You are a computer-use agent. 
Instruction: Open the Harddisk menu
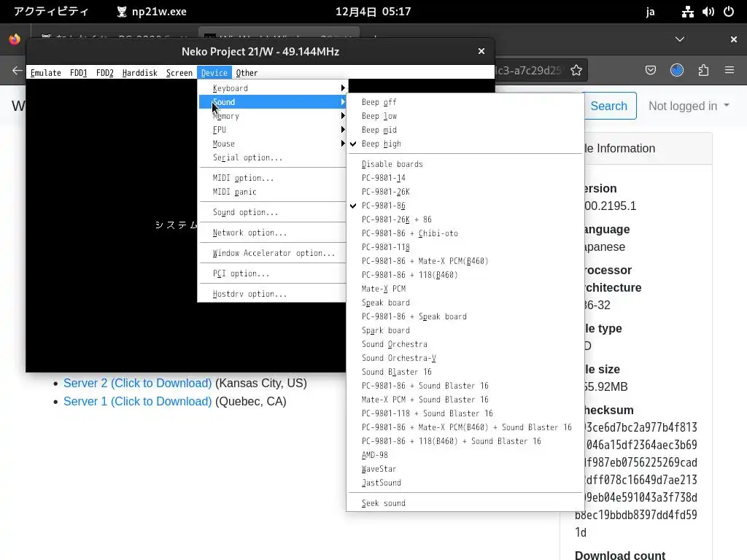tap(139, 73)
